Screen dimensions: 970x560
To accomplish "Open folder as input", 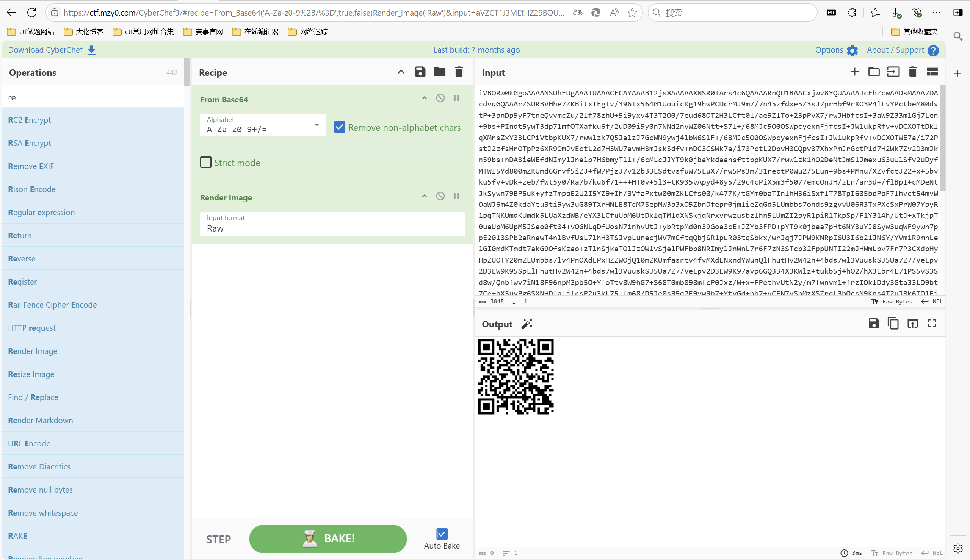I will [874, 72].
